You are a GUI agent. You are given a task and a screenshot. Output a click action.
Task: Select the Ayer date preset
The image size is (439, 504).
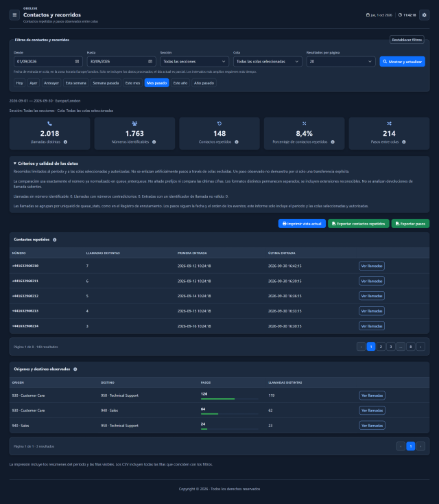pos(34,83)
